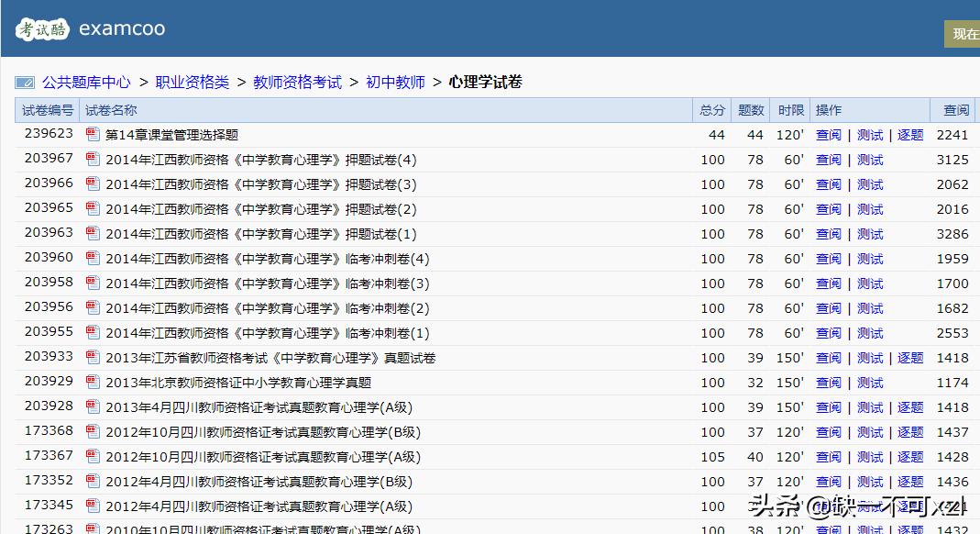Viewport: 980px width, 534px height.
Task: Click document icon for 临考冲刺卷(4) row
Action: tap(94, 258)
